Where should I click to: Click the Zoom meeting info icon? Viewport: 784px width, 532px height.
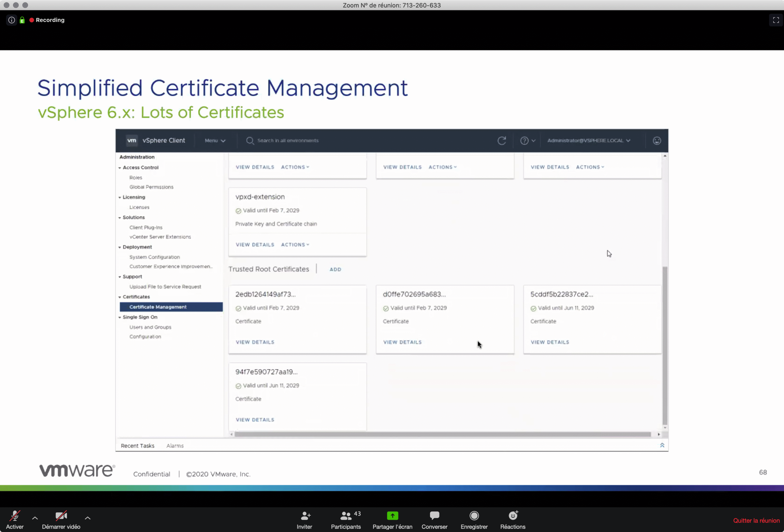[x=11, y=20]
